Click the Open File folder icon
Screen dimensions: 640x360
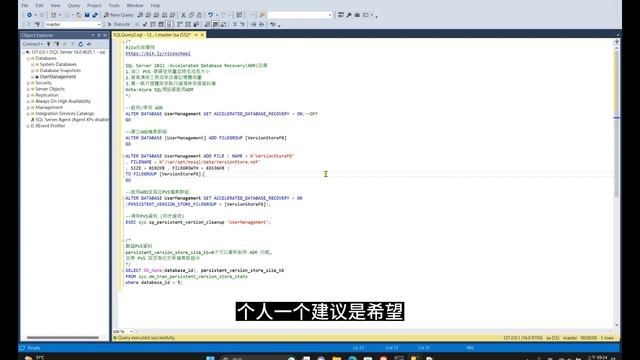point(78,15)
